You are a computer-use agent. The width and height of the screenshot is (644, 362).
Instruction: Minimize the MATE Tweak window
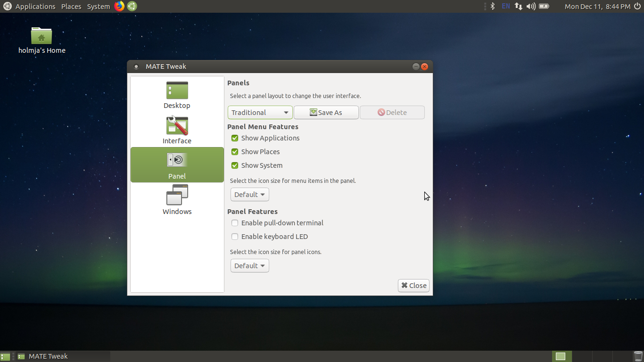[416, 66]
